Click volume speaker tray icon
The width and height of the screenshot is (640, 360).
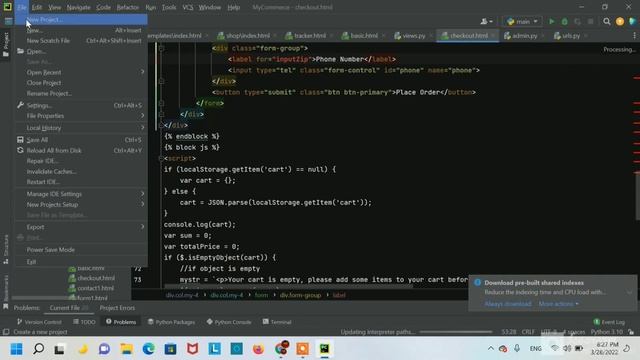pyautogui.click(x=567, y=348)
